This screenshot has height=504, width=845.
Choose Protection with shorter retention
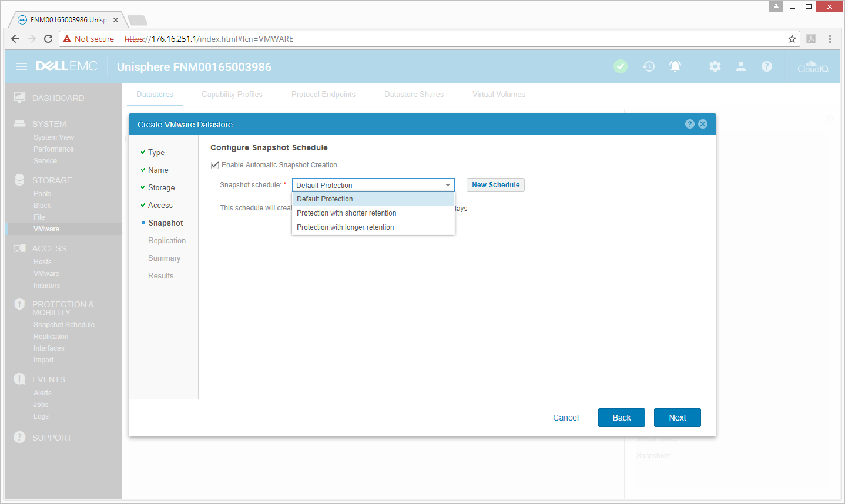tap(373, 213)
